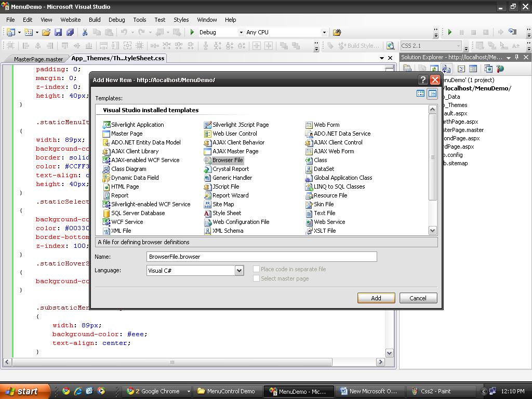This screenshot has height=399, width=532.
Task: Click the New Web Site toolbar icon
Action: coord(11,32)
